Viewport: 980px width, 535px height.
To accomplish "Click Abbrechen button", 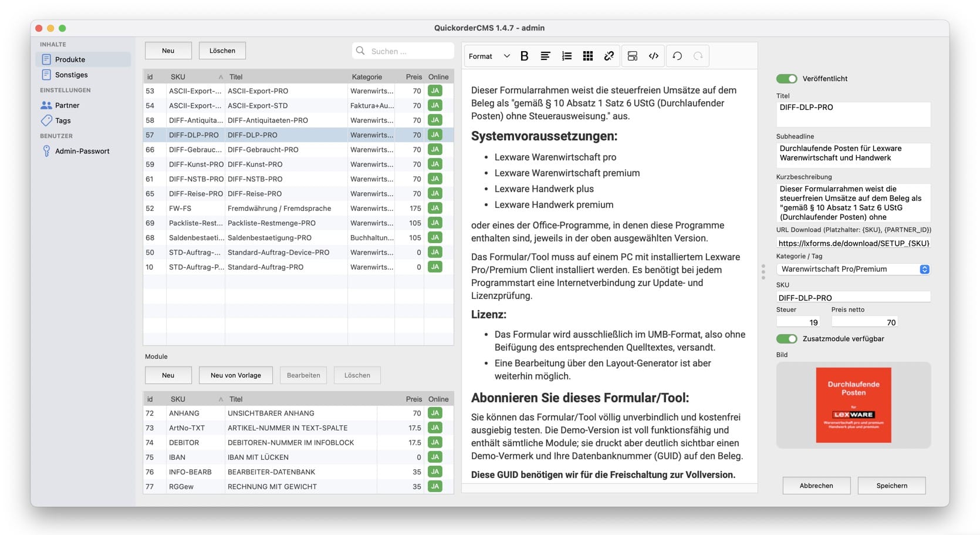I will [816, 486].
